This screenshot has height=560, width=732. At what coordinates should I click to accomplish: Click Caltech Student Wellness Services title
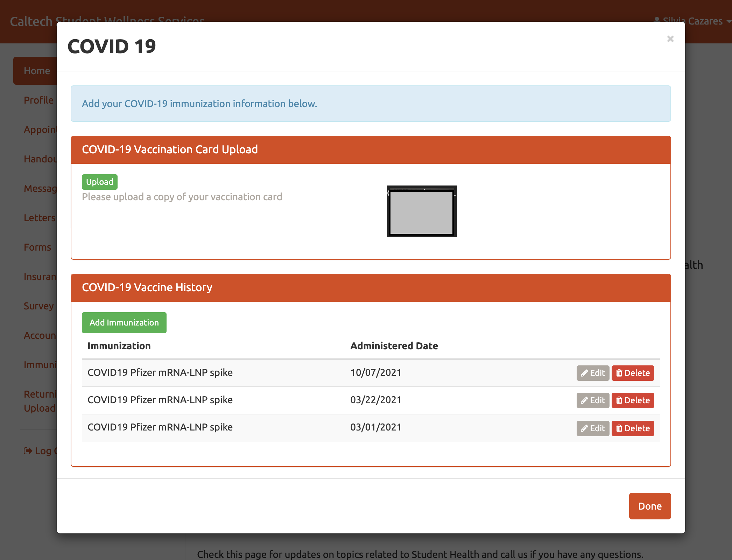click(31, 21)
